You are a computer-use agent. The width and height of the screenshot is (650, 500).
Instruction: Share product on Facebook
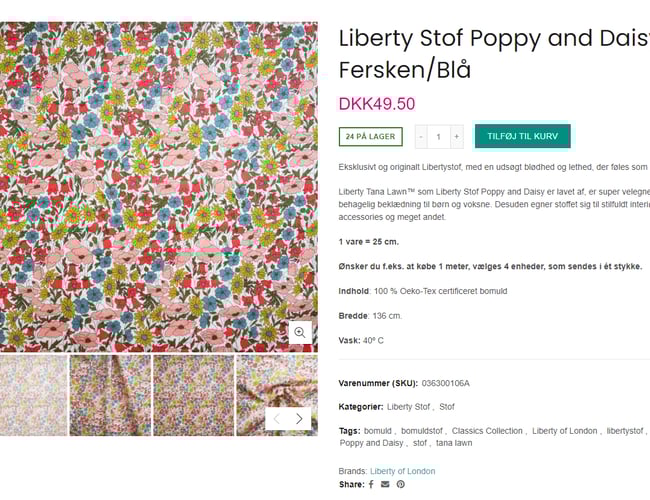pyautogui.click(x=371, y=484)
